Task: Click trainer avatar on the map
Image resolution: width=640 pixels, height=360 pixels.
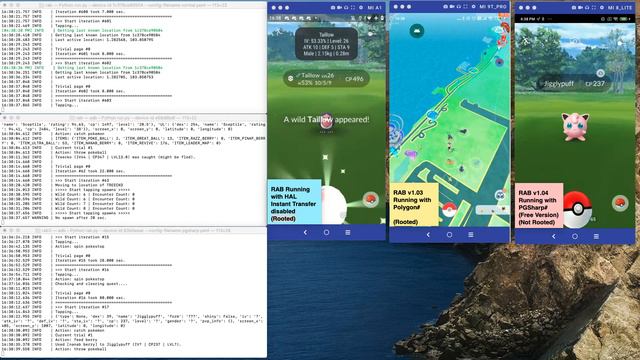Action: click(x=450, y=144)
